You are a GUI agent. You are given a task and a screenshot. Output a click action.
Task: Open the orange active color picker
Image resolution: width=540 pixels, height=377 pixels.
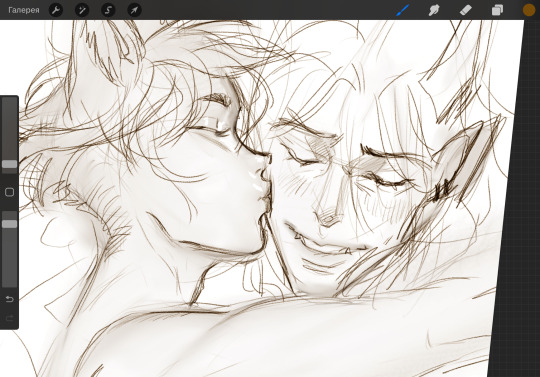click(529, 10)
